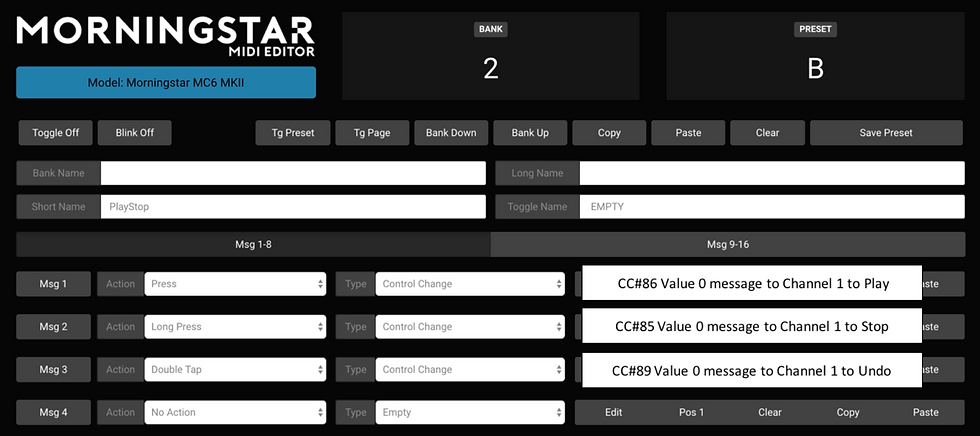Select the Morningstar MC6 MKII model button
The width and height of the screenshot is (980, 436).
pyautogui.click(x=166, y=82)
